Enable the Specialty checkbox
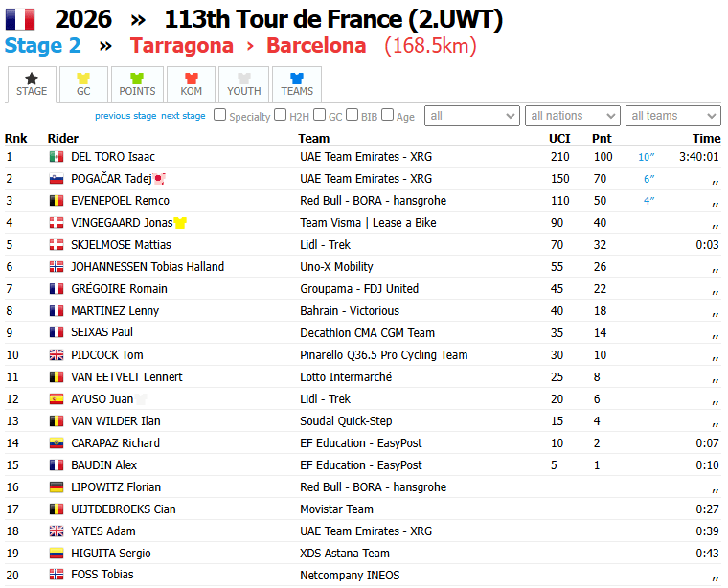728x588 pixels. [219, 115]
